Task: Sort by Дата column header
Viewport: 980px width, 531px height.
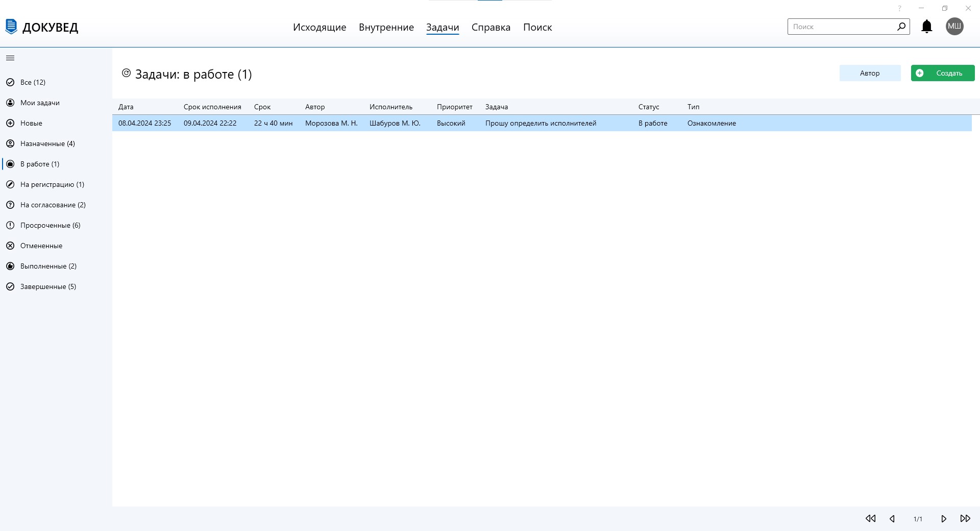Action: pyautogui.click(x=126, y=107)
